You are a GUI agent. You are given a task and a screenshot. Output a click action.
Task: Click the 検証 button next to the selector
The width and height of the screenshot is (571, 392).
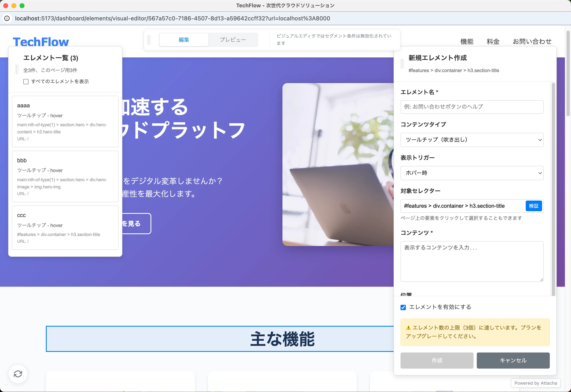534,206
